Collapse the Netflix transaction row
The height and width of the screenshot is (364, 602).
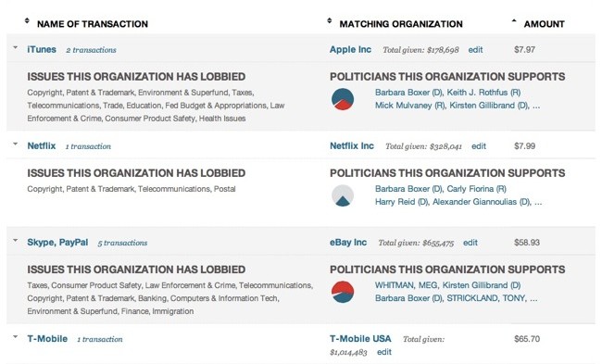(x=16, y=144)
